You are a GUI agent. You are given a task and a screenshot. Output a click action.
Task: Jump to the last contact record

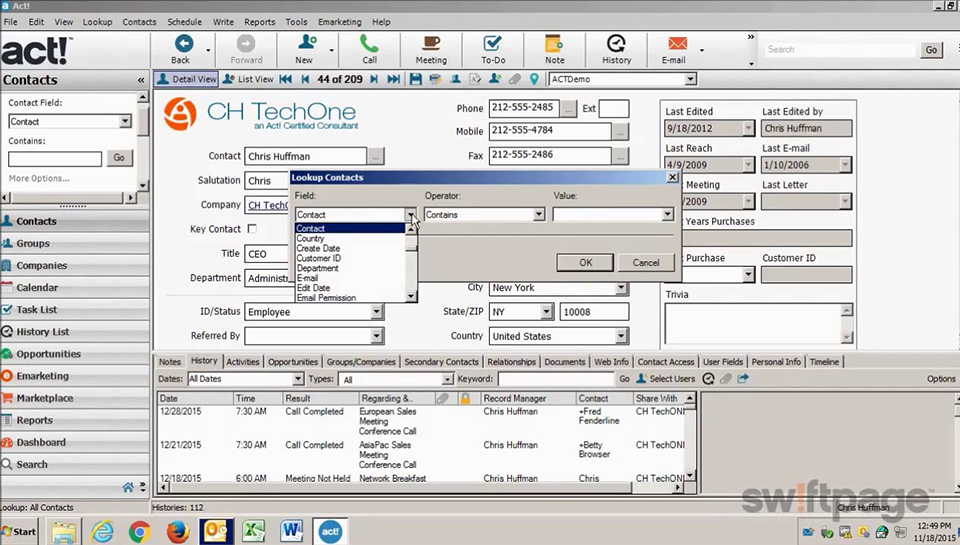click(394, 79)
